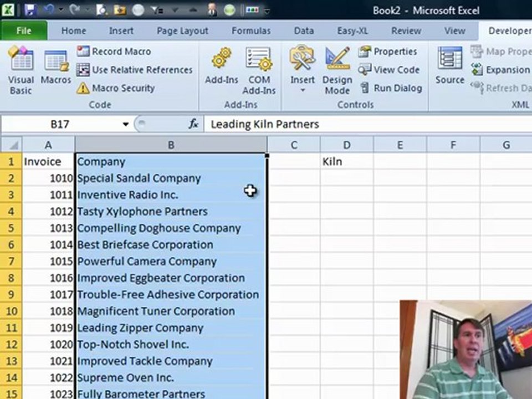Viewport: 532px width, 399px height.
Task: Switch to the Insert ribbon tab
Action: click(121, 30)
